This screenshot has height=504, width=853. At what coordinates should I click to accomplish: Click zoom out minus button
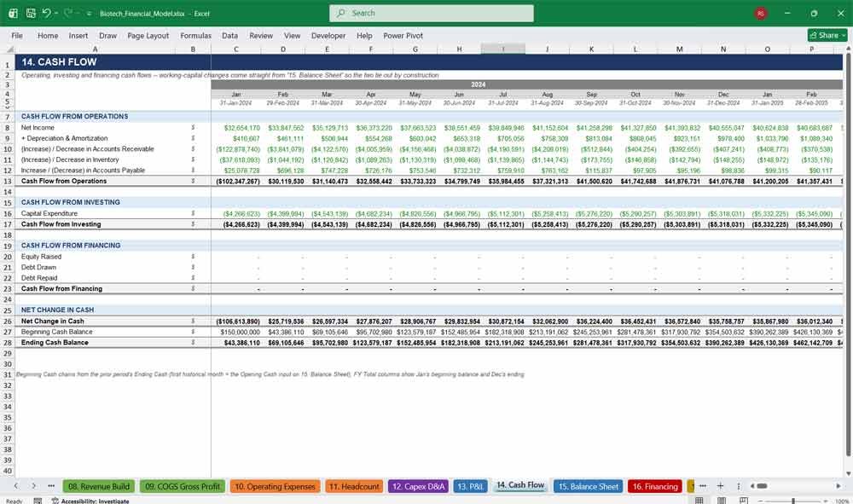pos(761,501)
